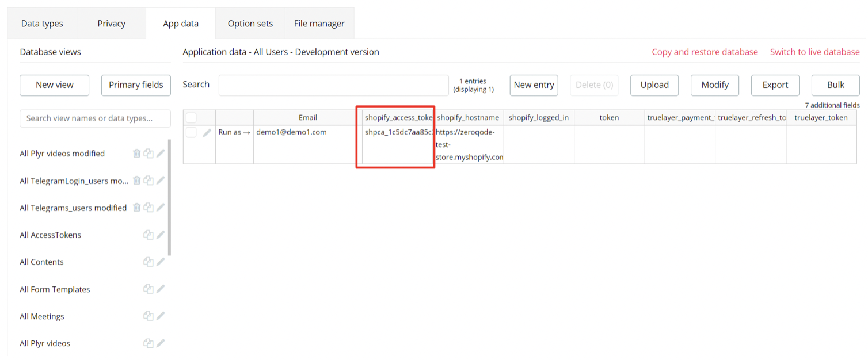Duplicate the All Form Templates view
Viewport: 868px width, 360px height.
[x=149, y=289]
